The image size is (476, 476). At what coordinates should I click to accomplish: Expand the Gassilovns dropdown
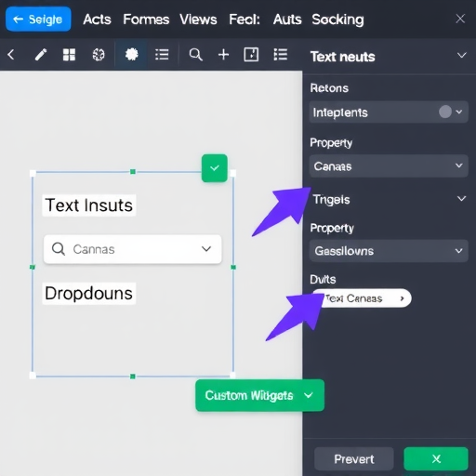point(389,251)
